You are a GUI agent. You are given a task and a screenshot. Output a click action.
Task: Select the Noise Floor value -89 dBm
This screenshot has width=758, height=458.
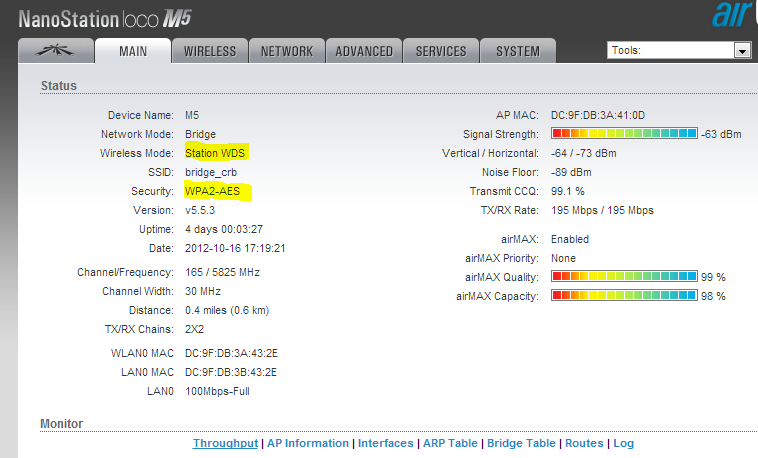coord(571,172)
